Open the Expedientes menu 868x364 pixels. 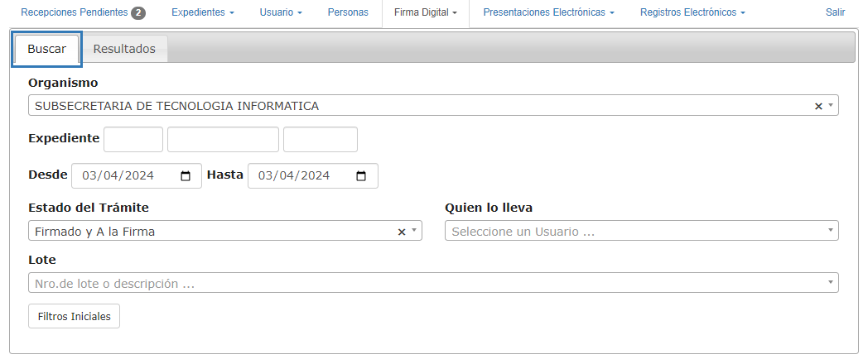click(203, 13)
